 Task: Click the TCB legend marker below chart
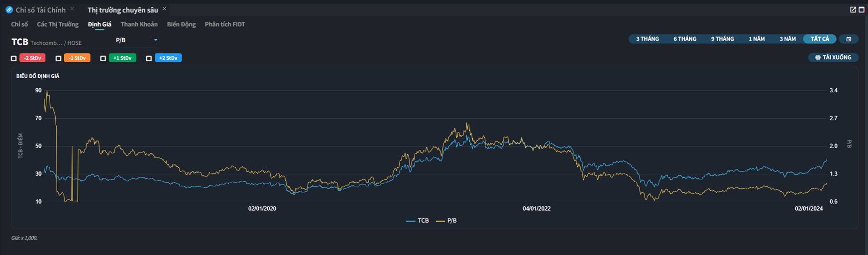[x=411, y=221]
